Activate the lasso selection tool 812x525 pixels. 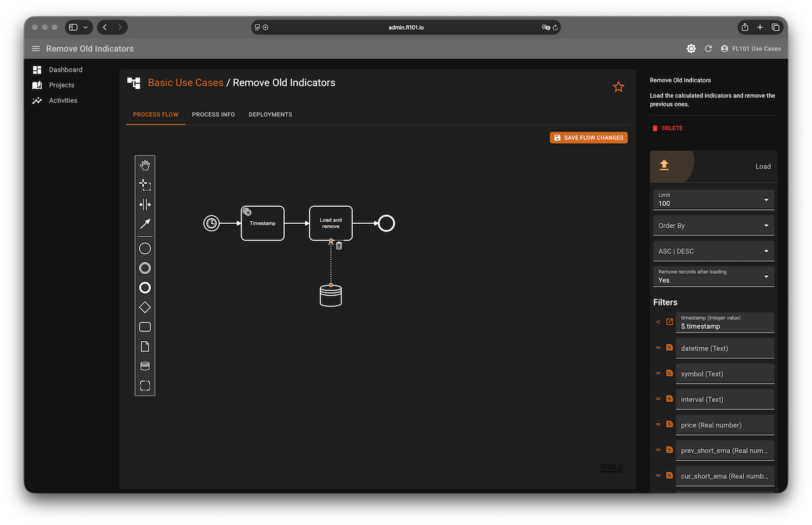pyautogui.click(x=145, y=185)
